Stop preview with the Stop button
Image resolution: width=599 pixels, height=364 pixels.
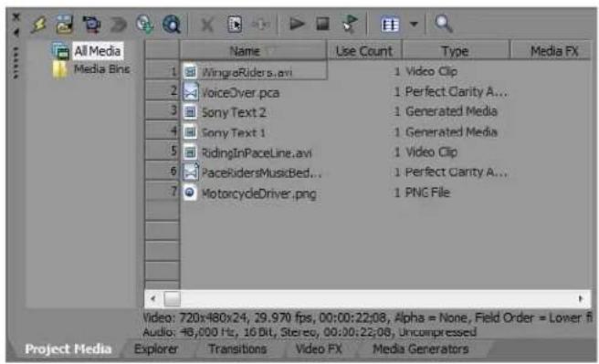[x=323, y=24]
